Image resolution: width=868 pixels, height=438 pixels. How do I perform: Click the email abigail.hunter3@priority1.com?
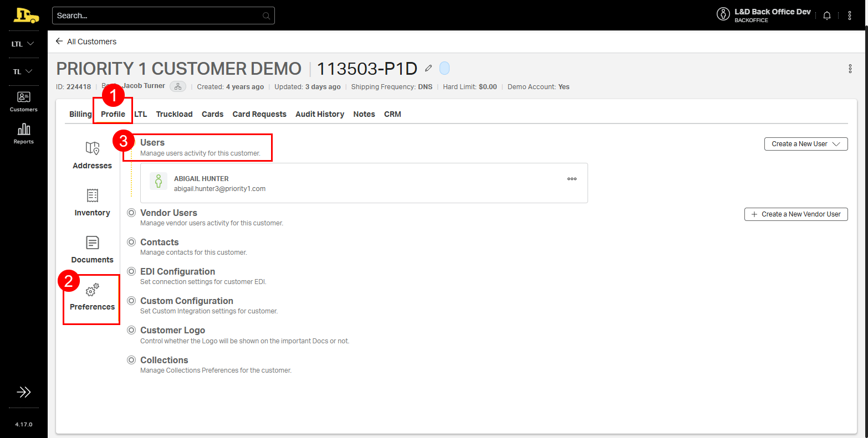coord(220,189)
